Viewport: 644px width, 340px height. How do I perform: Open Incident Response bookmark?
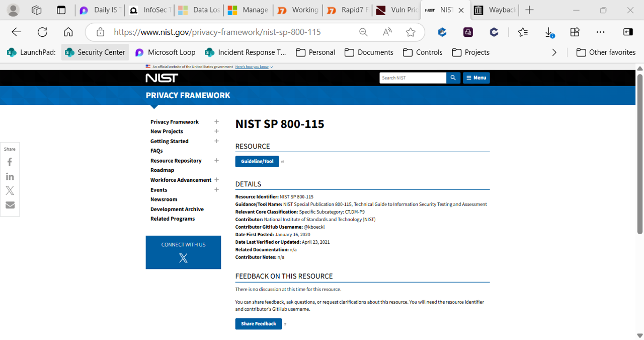(246, 52)
